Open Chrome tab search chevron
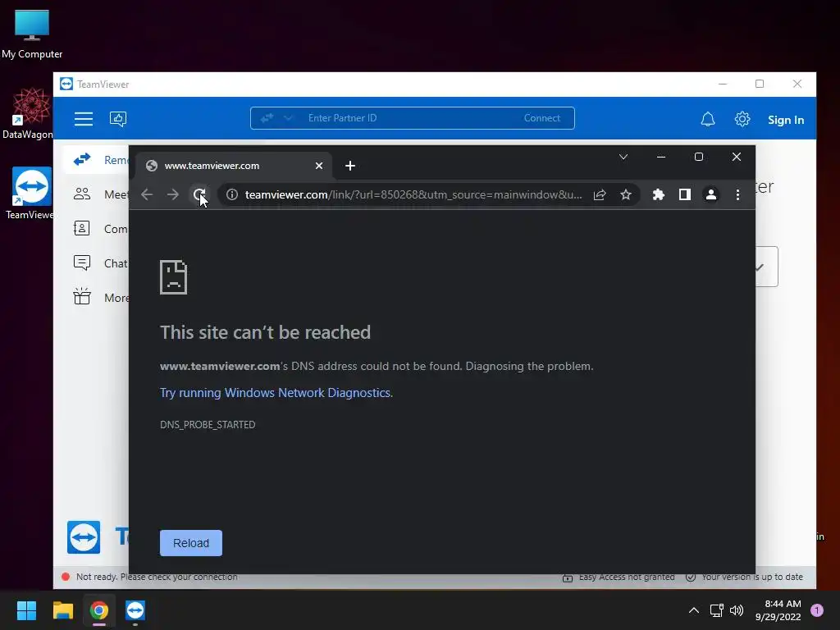Viewport: 840px width, 630px height. (623, 157)
